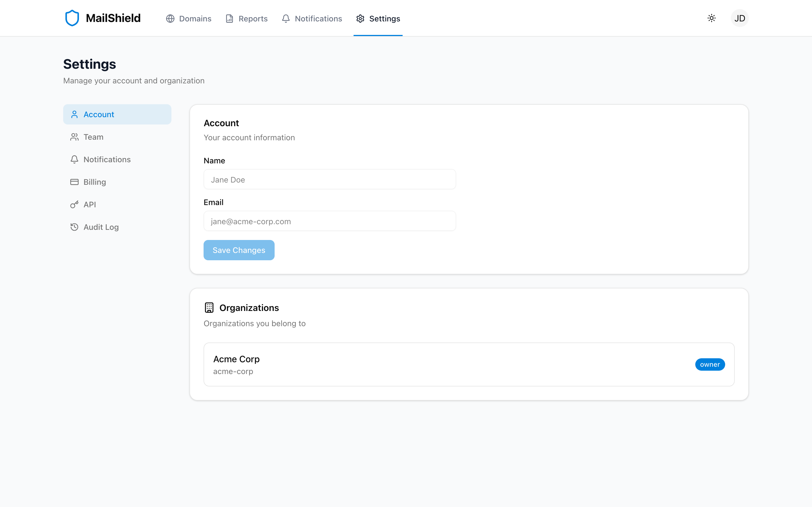Click the Name input field

pyautogui.click(x=330, y=179)
